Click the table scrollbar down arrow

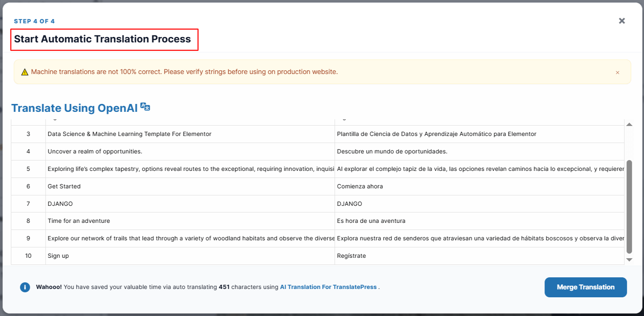point(629,259)
